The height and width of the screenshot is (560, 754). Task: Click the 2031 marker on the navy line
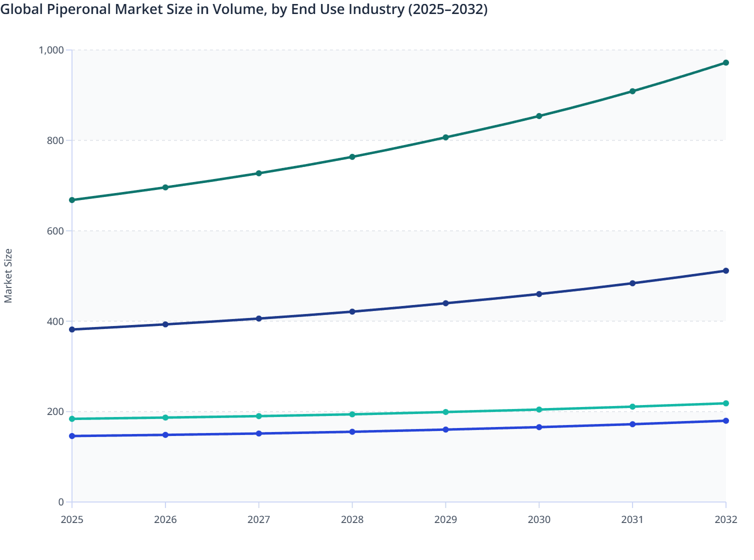tap(632, 283)
